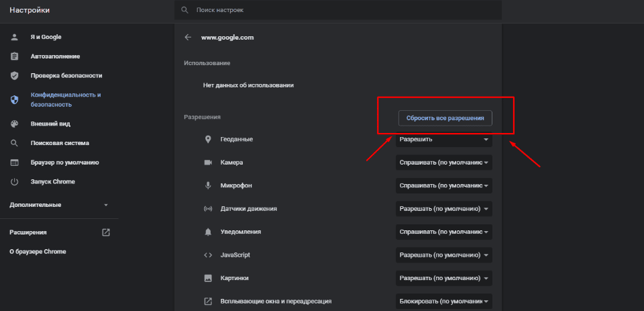Click the clipboard icon for Автозаполнение
Viewport: 644px width, 311px height.
point(14,56)
